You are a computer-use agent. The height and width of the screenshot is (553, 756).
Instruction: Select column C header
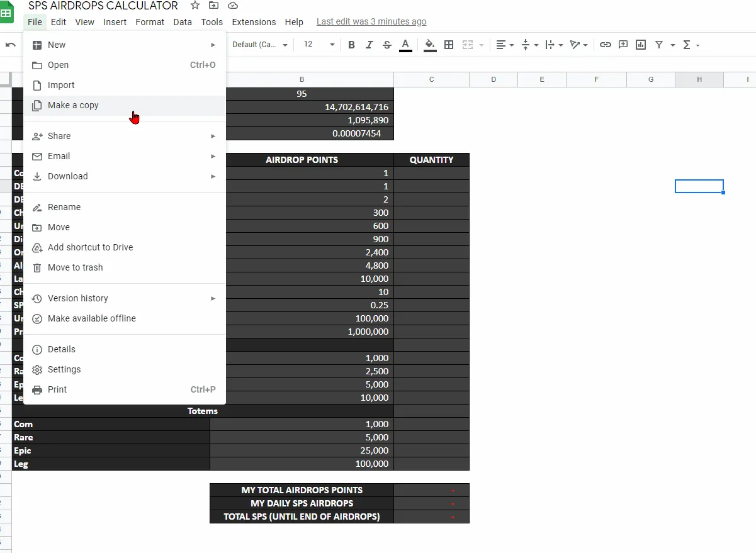[432, 79]
